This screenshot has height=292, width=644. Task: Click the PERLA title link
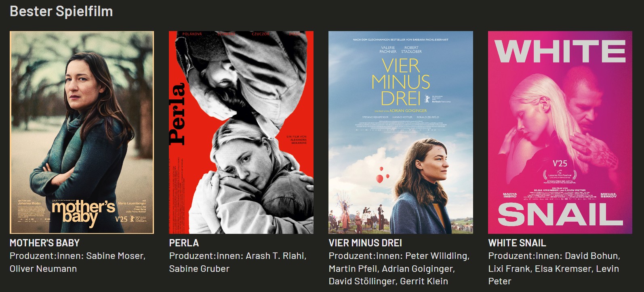[184, 243]
